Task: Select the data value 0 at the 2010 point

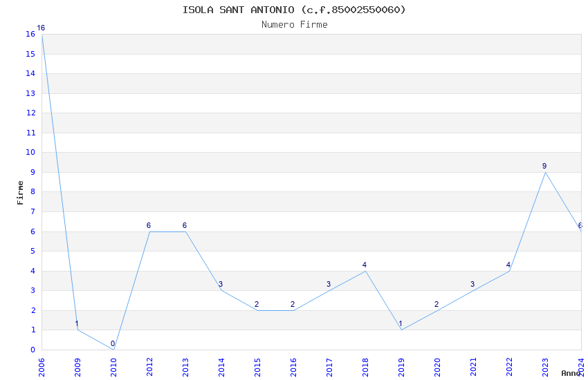Action: 113,343
